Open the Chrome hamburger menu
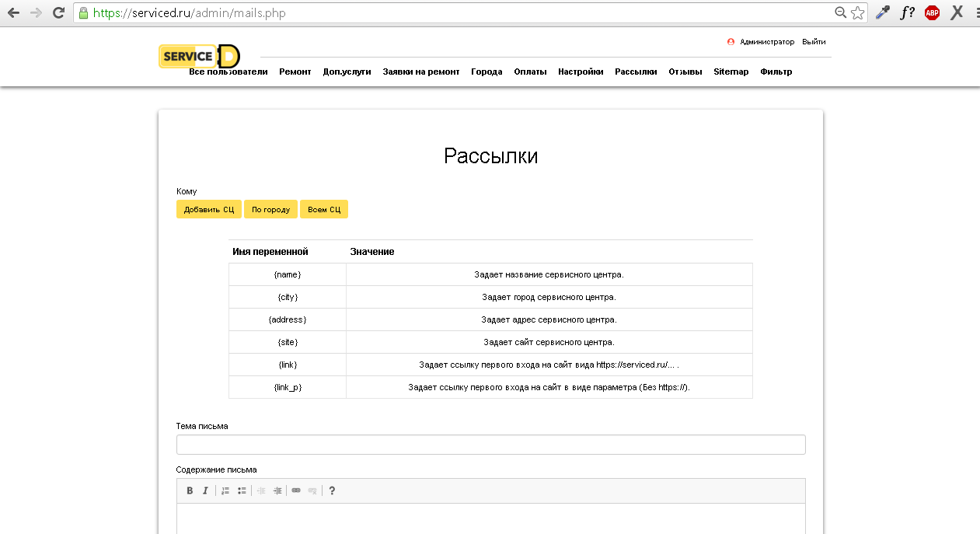The width and height of the screenshot is (980, 534). 976,12
